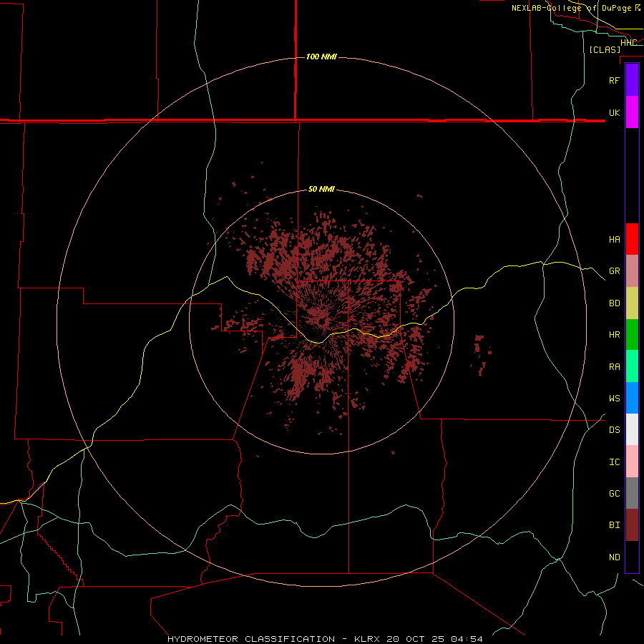Viewport: 644px width, 644px height.
Task: Click the [CLAS] label above the legend
Action: coord(605,49)
